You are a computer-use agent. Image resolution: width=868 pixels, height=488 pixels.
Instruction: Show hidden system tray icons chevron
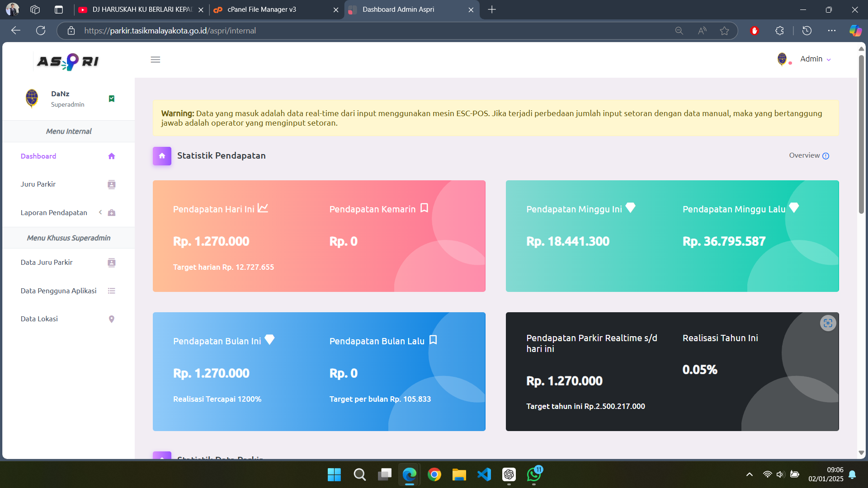click(749, 474)
